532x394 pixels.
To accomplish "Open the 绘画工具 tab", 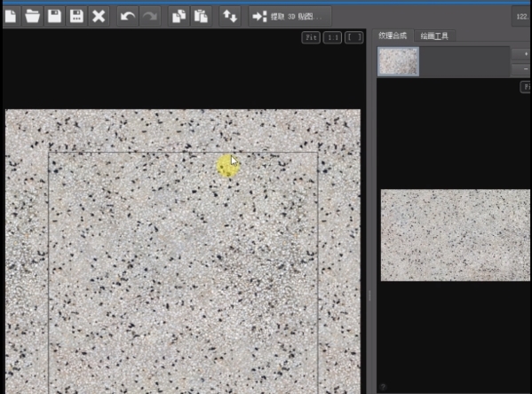I will (x=434, y=36).
